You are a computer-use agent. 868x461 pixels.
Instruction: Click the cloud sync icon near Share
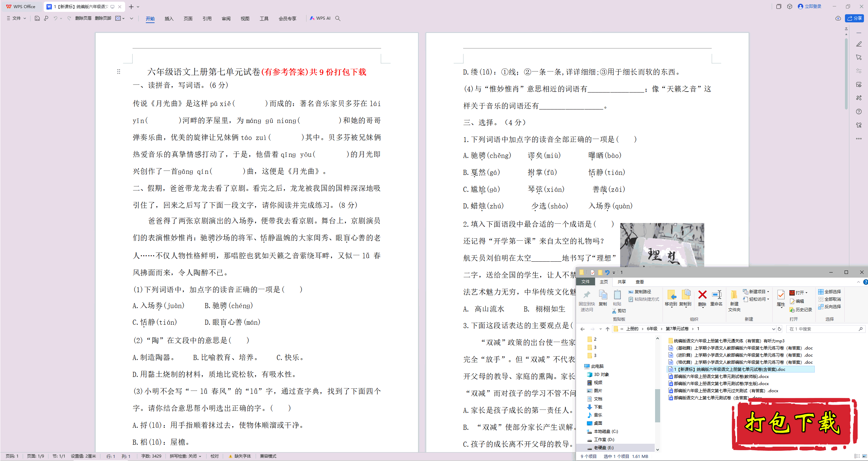click(838, 18)
